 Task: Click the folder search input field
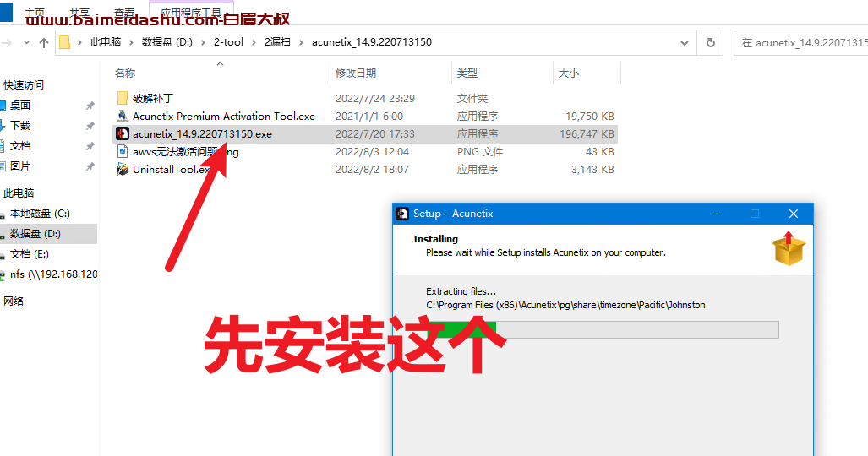pyautogui.click(x=801, y=42)
